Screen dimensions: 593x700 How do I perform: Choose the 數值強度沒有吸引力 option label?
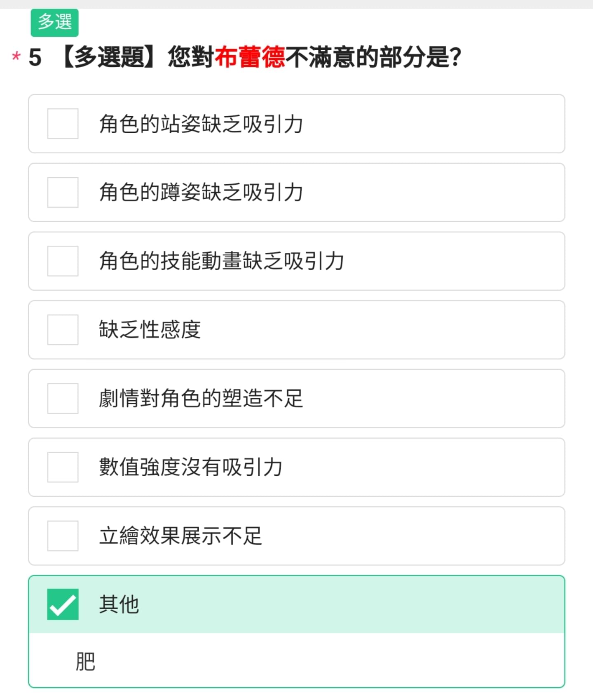[x=191, y=467]
